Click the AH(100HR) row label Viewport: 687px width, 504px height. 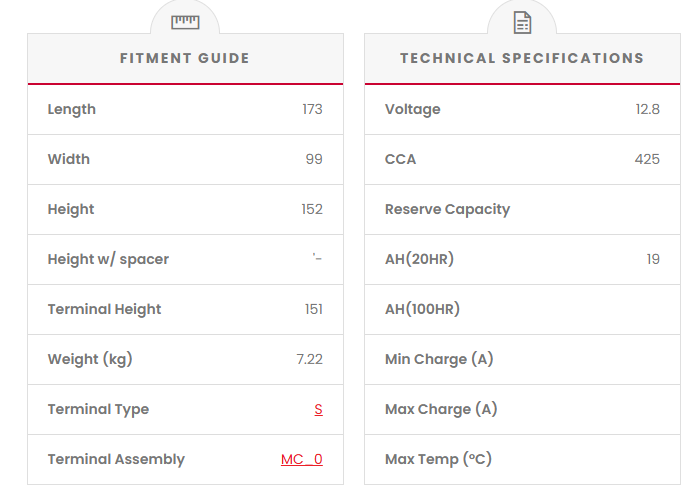(422, 309)
